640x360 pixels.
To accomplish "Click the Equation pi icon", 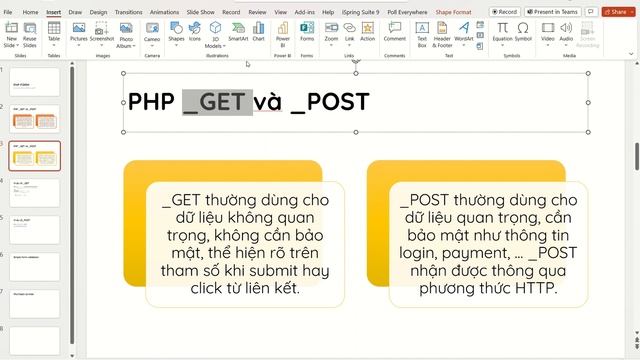I will click(502, 28).
